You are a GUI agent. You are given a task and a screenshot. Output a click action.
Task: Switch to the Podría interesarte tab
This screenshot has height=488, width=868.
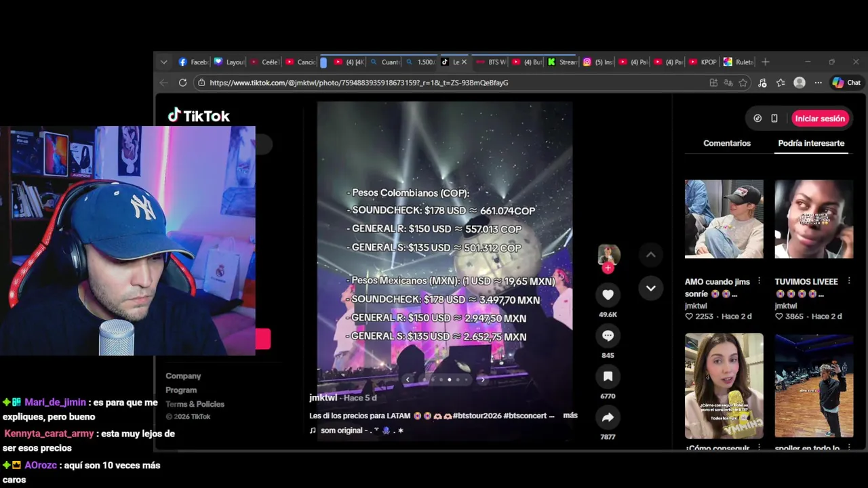(811, 143)
